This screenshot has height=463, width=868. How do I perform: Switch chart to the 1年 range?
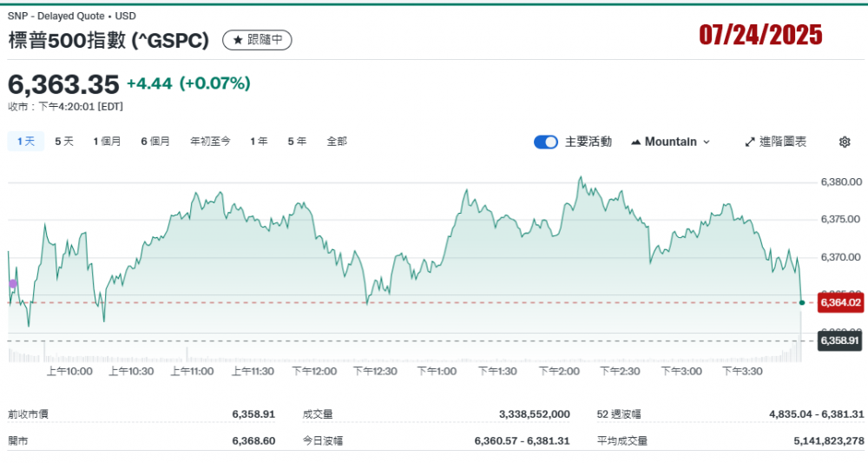point(259,142)
